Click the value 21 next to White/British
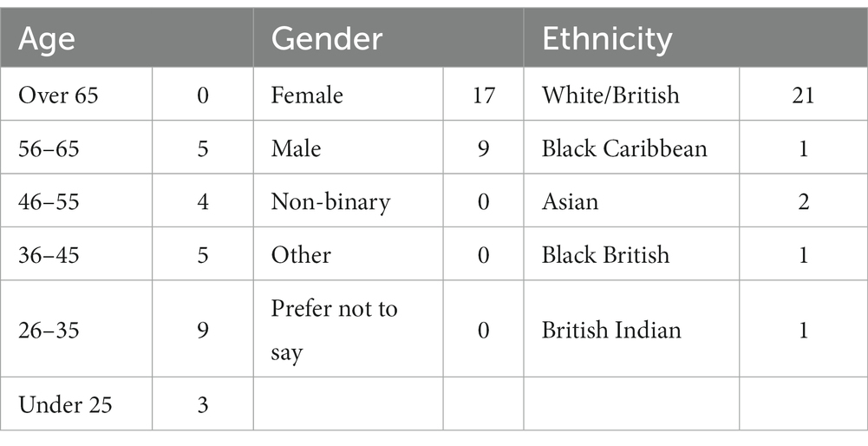The width and height of the screenshot is (868, 446). click(x=803, y=95)
